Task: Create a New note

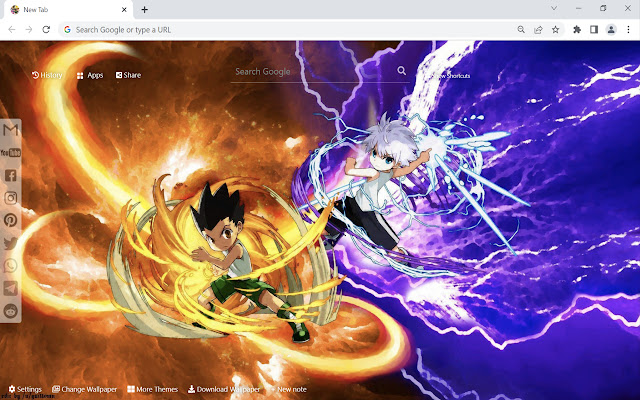Action: [288, 389]
